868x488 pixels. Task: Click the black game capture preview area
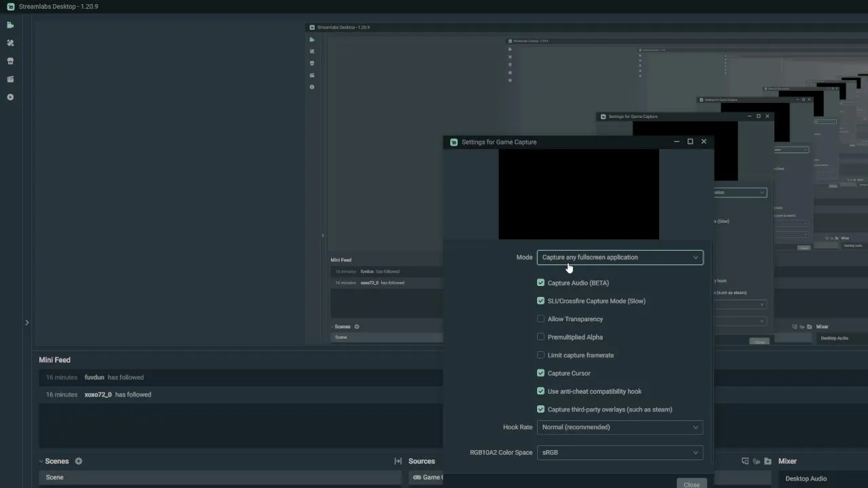pos(578,194)
